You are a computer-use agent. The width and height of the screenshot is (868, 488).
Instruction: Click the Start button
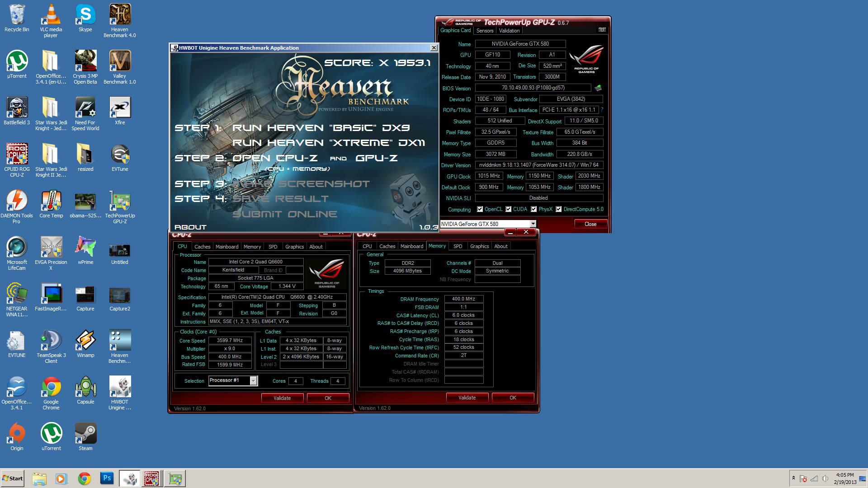tap(12, 478)
